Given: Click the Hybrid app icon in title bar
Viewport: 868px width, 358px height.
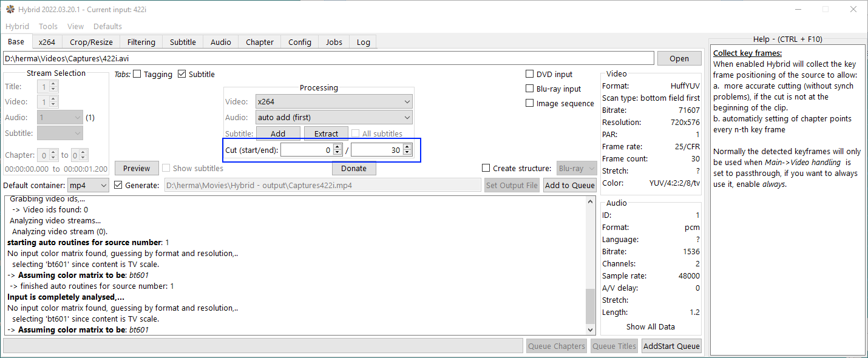Looking at the screenshot, I should pos(10,9).
